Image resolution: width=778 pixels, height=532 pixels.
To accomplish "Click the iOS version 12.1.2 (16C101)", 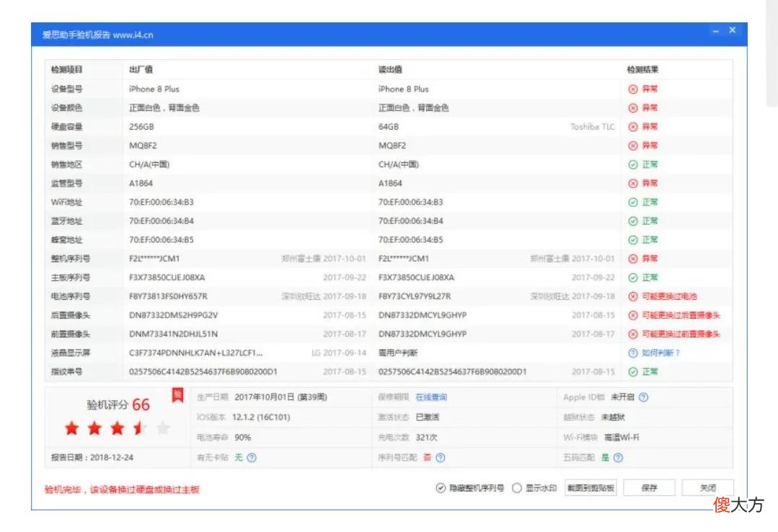I will point(261,417).
